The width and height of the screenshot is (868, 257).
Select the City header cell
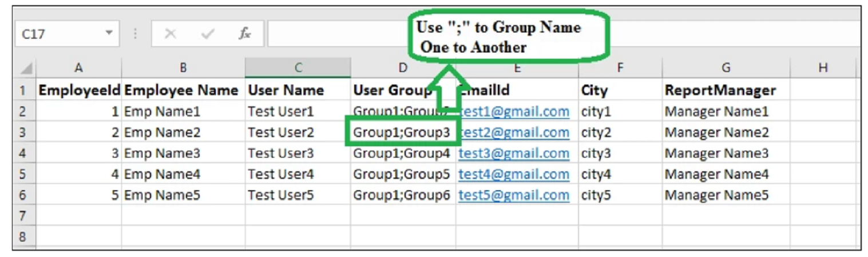pyautogui.click(x=620, y=90)
